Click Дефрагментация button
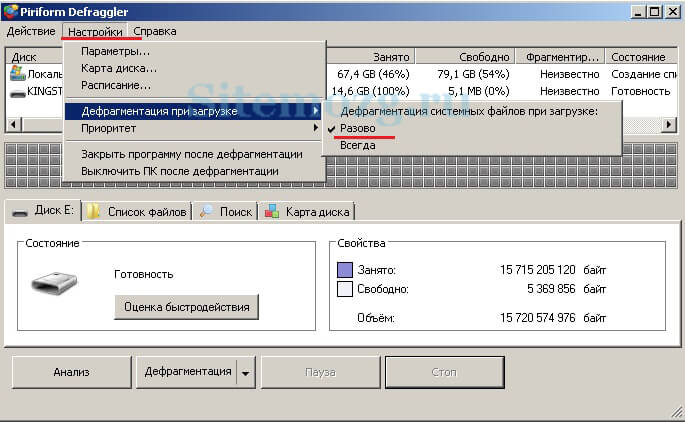 coord(187,372)
